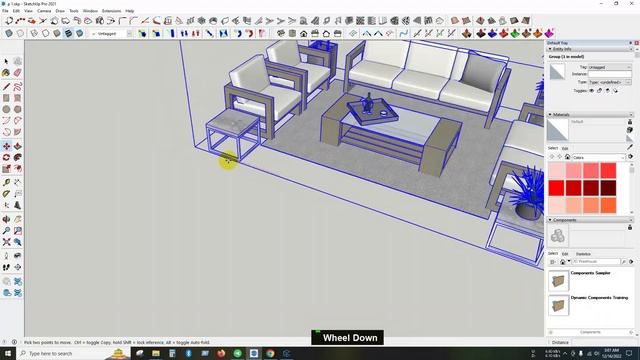640x360 pixels.
Task: Open the Window menu
Action: click(90, 11)
